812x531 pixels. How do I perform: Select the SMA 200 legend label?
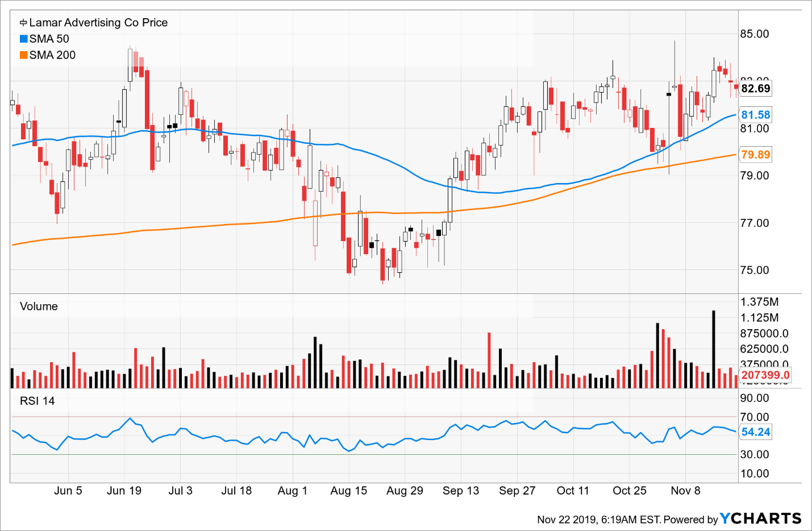(x=52, y=55)
